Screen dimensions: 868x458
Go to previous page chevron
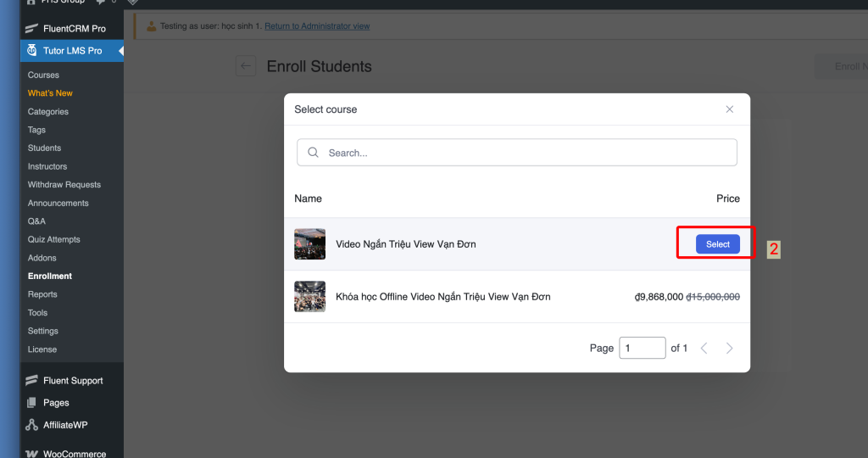click(x=704, y=349)
